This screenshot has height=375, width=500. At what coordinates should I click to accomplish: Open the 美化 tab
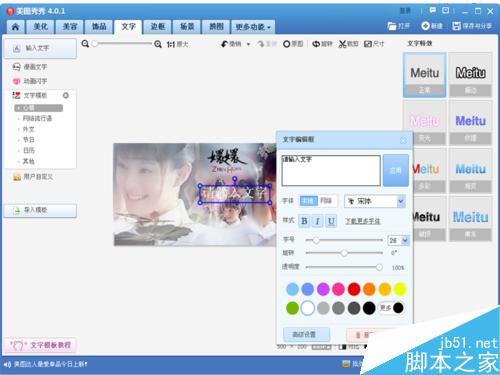40,27
